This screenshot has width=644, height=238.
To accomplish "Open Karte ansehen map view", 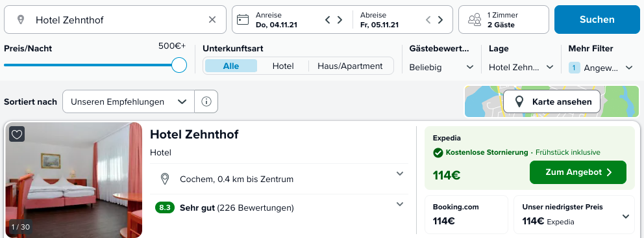I will coord(552,101).
